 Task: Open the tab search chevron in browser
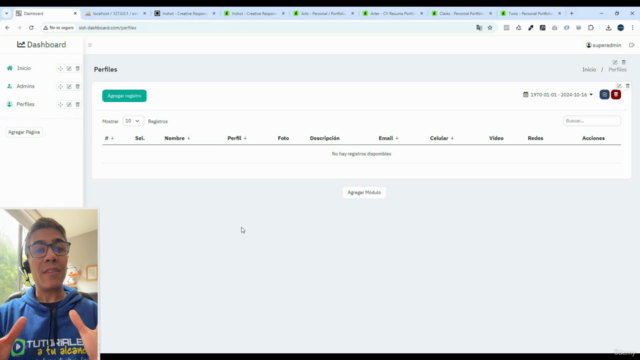(x=7, y=13)
